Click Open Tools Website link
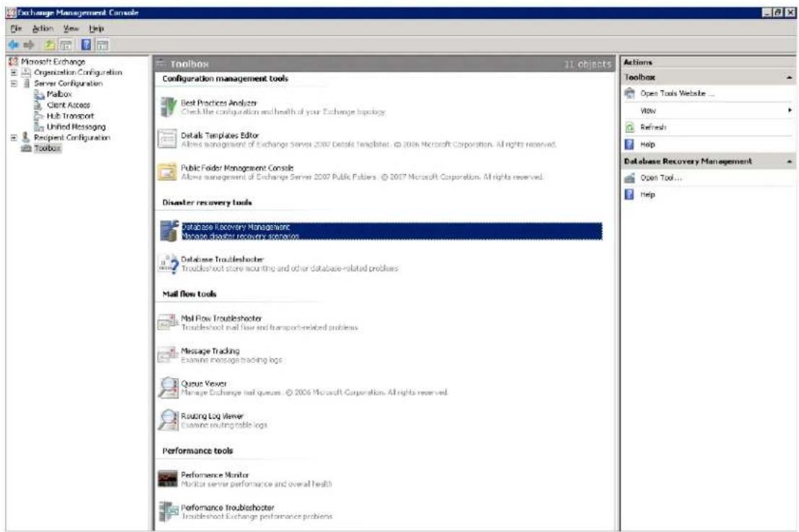The width and height of the screenshot is (799, 532). click(x=677, y=93)
